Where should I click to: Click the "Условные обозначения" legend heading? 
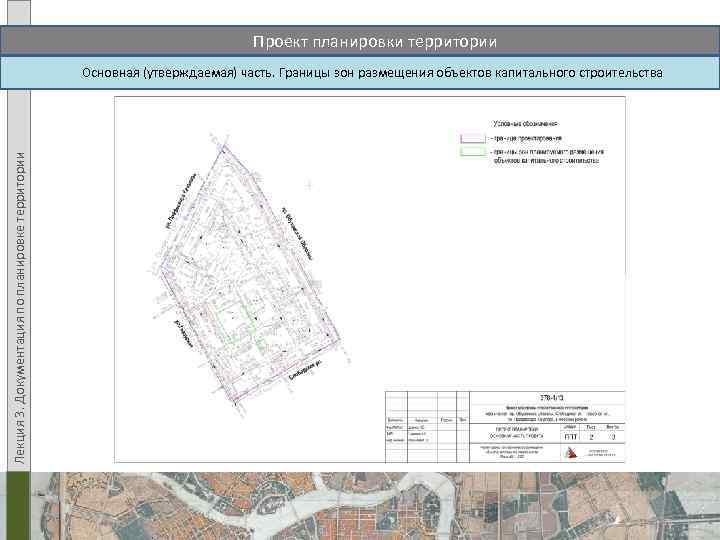pyautogui.click(x=526, y=124)
